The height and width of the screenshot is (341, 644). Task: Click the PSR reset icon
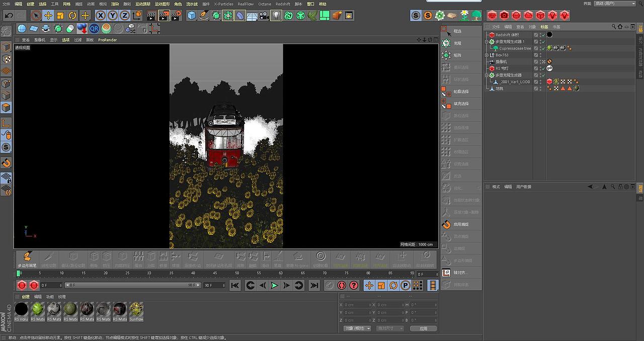(x=142, y=28)
